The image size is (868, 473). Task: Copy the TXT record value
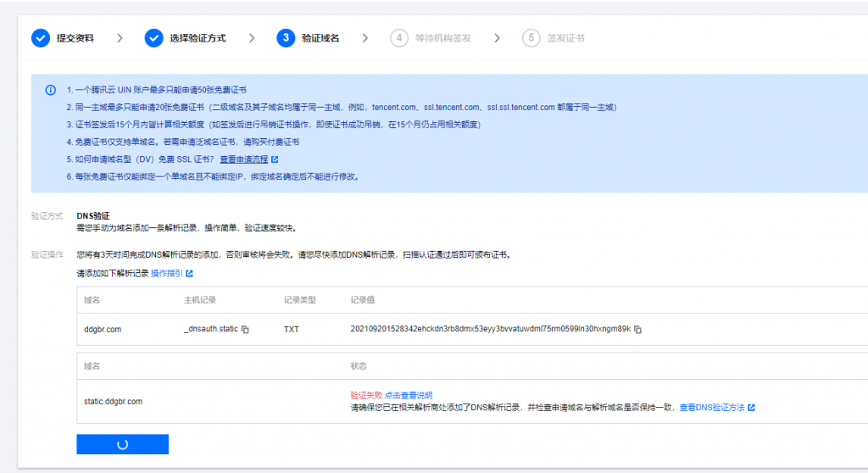click(x=637, y=330)
